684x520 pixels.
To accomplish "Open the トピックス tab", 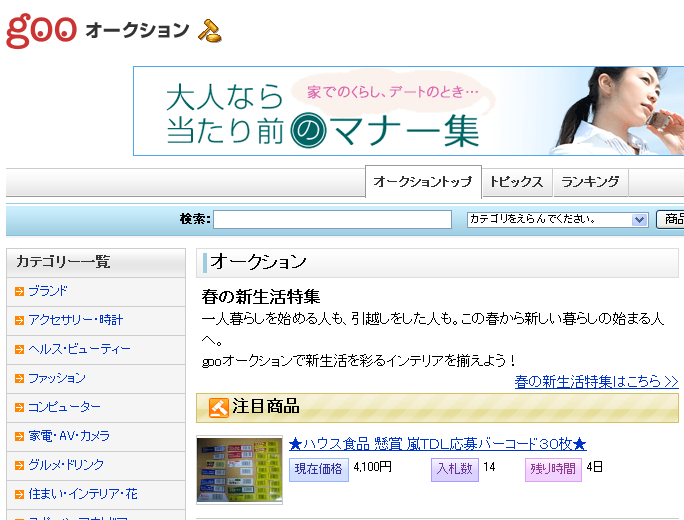I will click(517, 182).
